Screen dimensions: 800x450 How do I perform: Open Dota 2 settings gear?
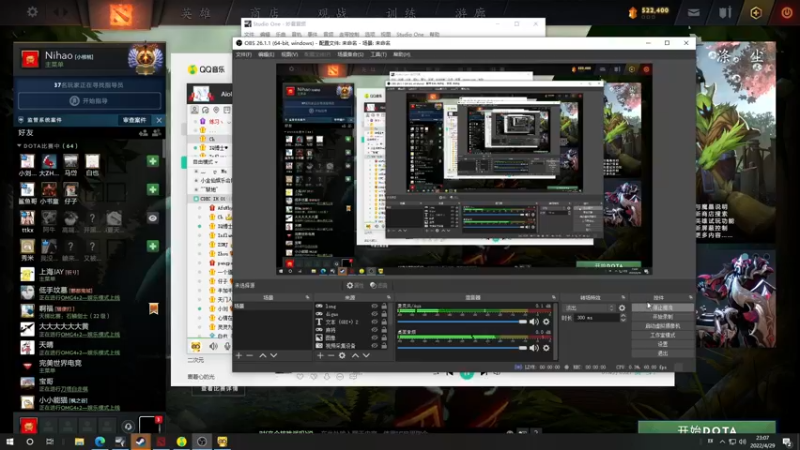pyautogui.click(x=32, y=11)
